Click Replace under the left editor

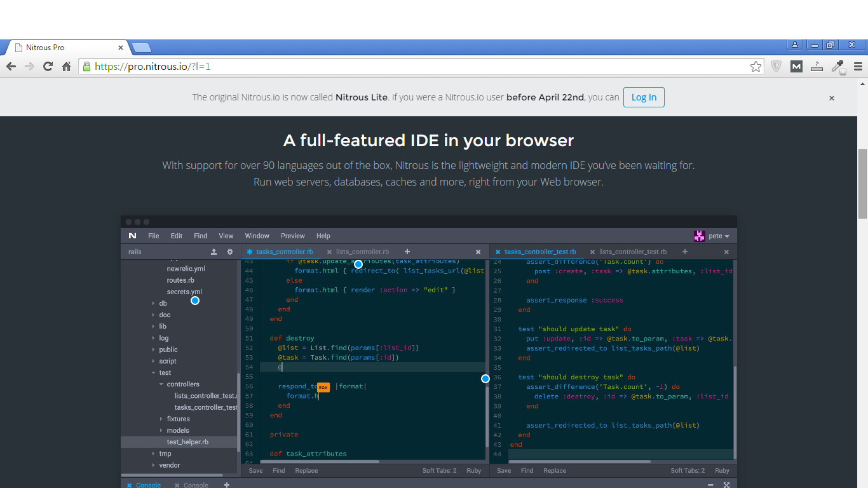306,471
